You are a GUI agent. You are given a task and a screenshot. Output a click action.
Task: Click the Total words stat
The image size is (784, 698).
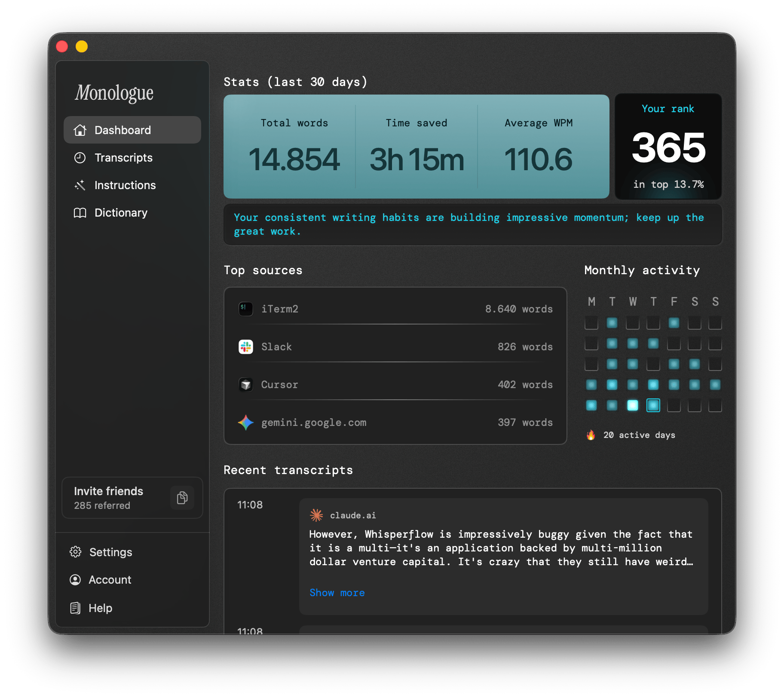point(294,147)
